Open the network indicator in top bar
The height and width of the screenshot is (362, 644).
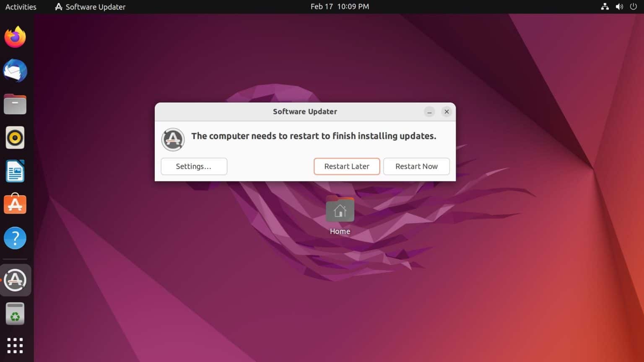coord(605,7)
